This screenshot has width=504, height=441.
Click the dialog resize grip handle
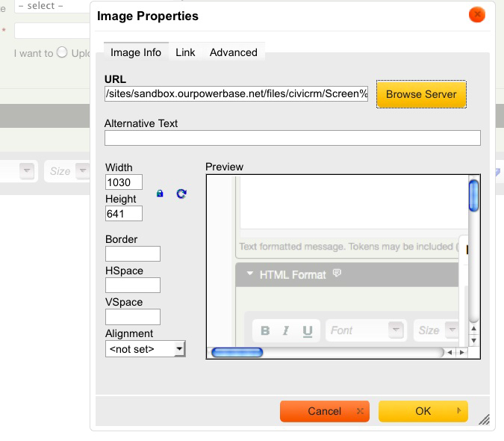coord(484,420)
